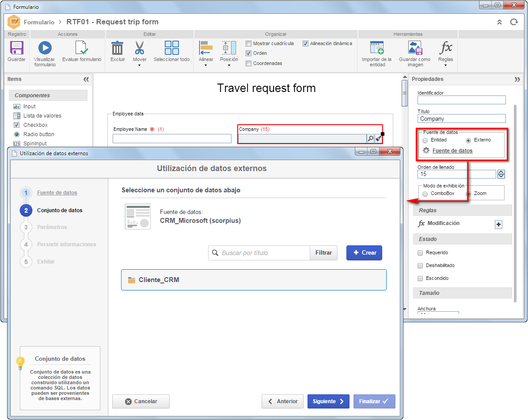Click Formulario breadcrumb item

point(39,22)
